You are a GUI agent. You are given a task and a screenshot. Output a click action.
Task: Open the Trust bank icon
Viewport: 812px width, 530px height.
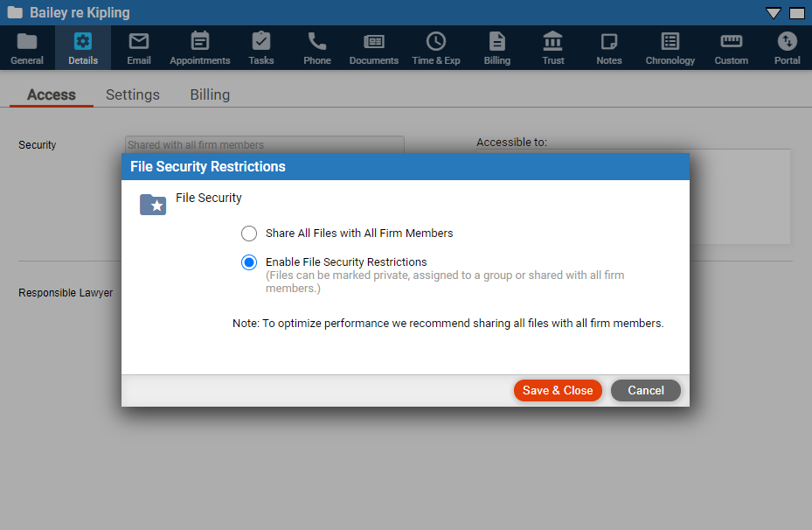[x=553, y=41]
